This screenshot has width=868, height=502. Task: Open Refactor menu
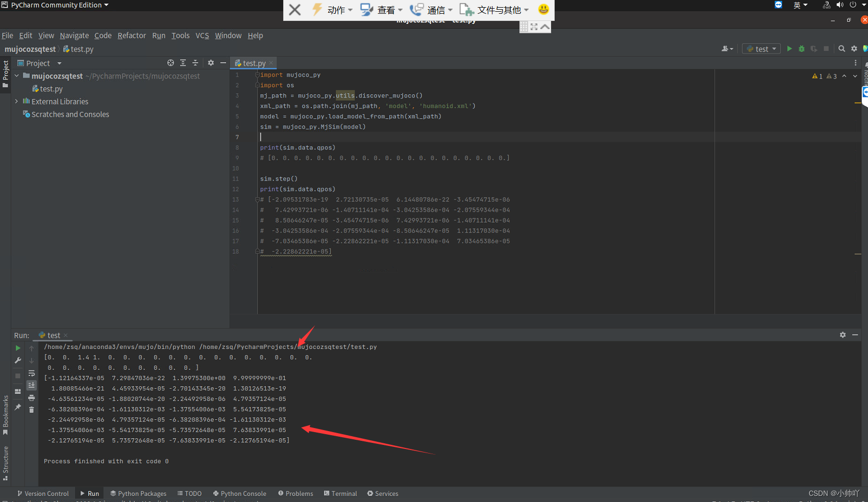click(132, 35)
